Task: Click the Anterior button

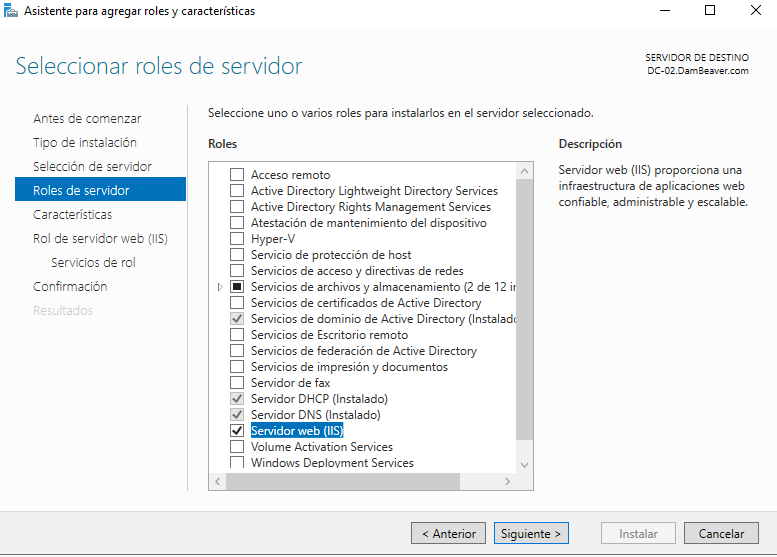Action: click(448, 533)
